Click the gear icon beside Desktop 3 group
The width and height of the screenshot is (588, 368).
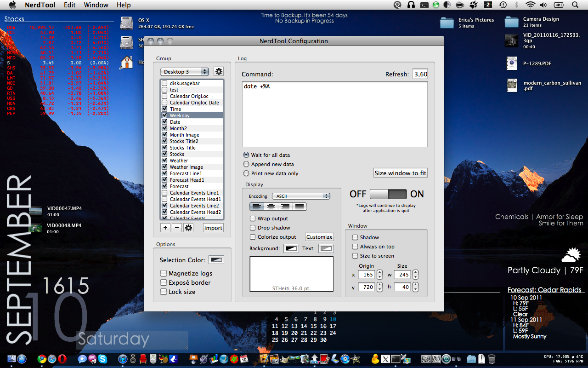(219, 72)
